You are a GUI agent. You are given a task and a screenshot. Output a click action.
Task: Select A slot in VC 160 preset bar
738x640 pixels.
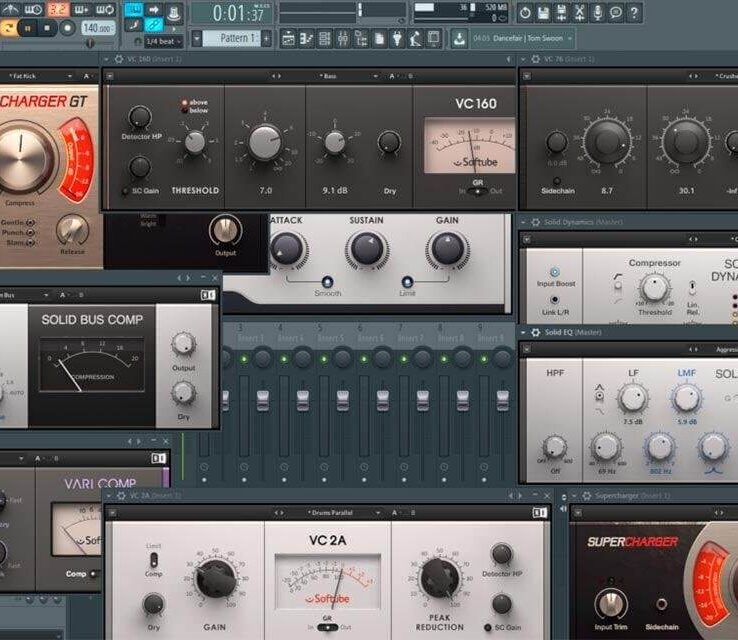392,76
